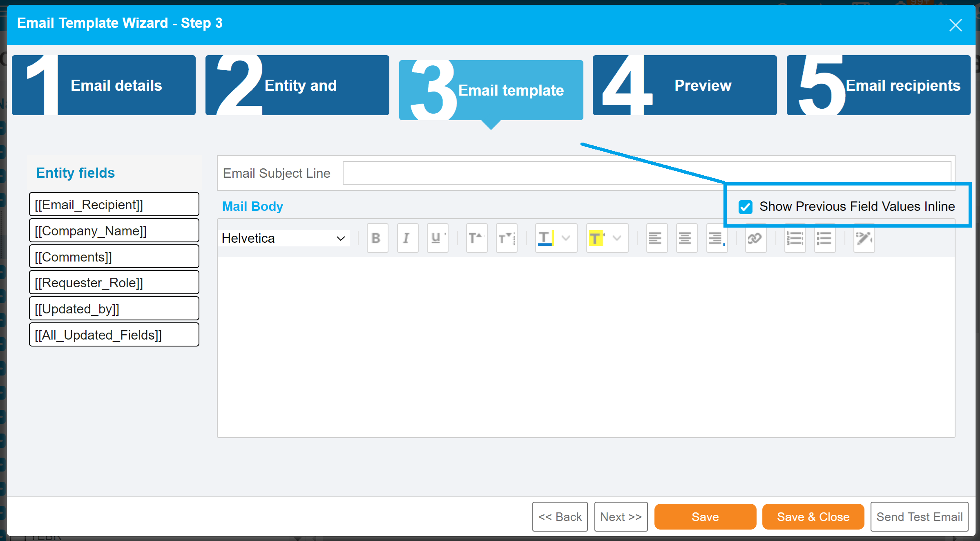Click the Save & Close button

813,517
